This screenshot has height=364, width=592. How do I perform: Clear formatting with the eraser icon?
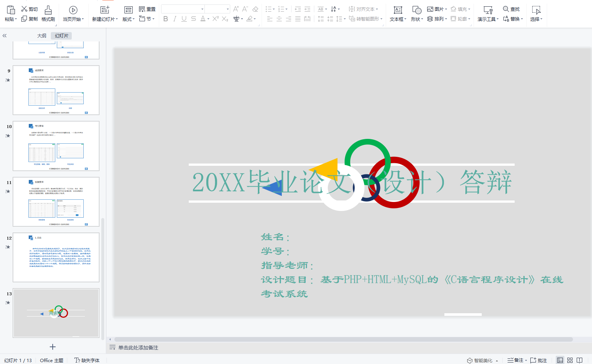tap(255, 9)
